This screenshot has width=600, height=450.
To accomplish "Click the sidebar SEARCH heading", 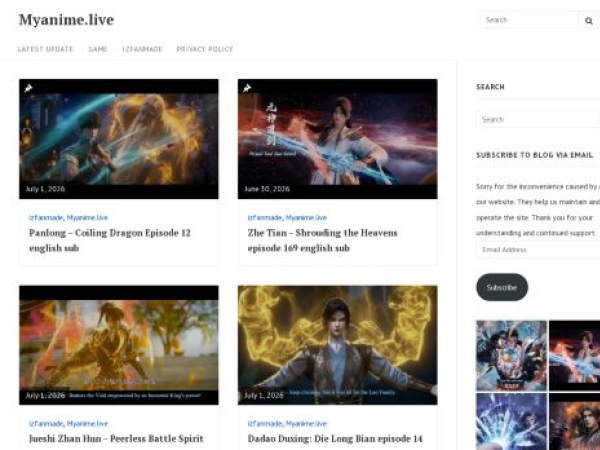I will [490, 87].
